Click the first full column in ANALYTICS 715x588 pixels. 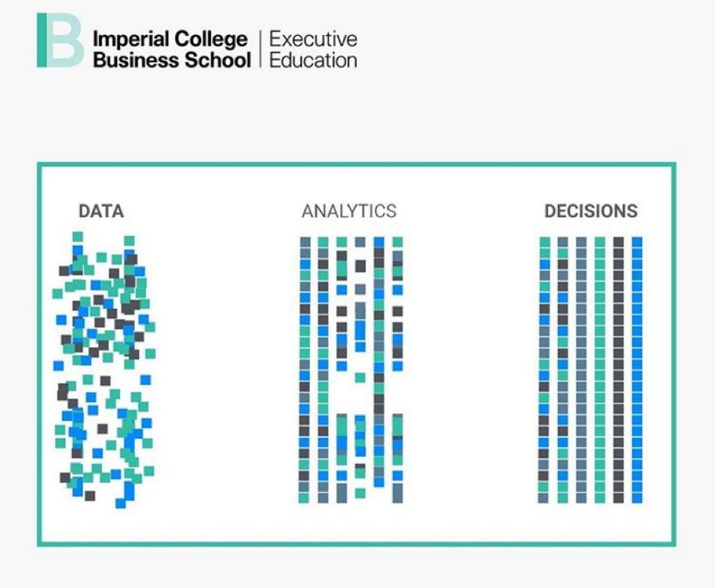304,370
